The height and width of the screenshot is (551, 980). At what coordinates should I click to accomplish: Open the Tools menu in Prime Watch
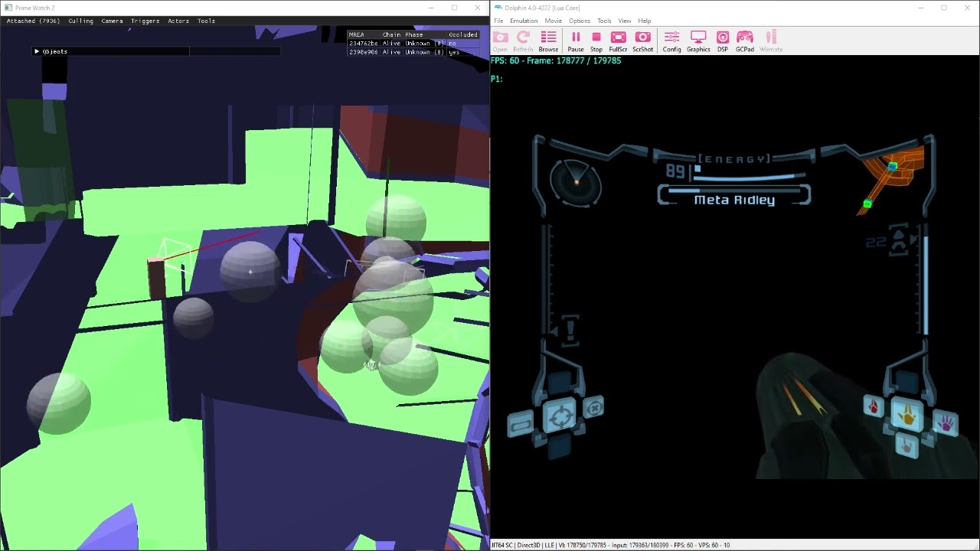pyautogui.click(x=206, y=21)
